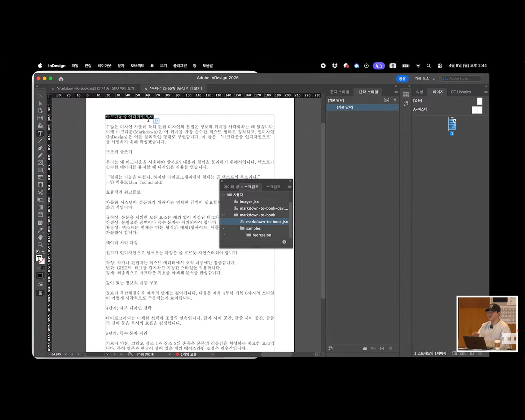525x420 pixels.
Task: Open the 기본 요소 workspace dropdown
Action: tap(425, 79)
